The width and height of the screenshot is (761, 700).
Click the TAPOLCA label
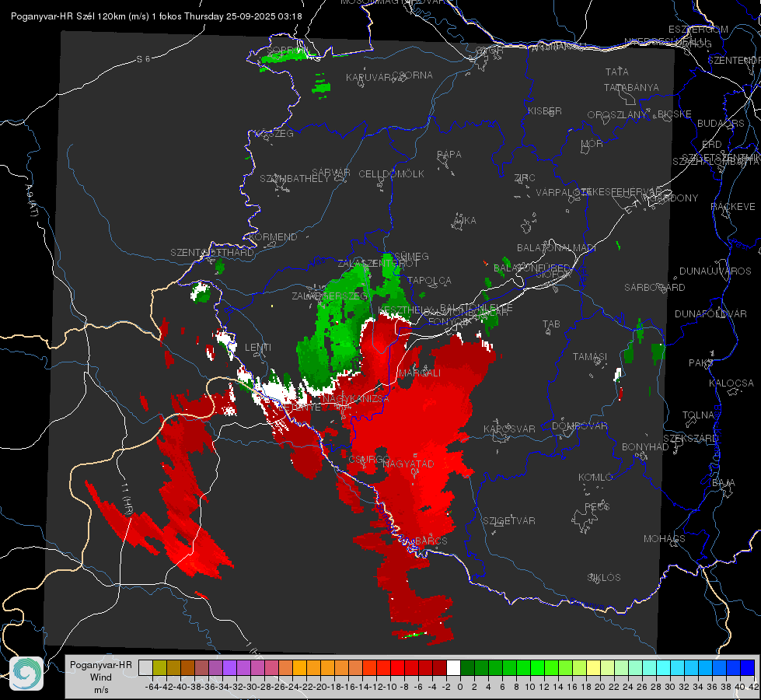tap(429, 280)
